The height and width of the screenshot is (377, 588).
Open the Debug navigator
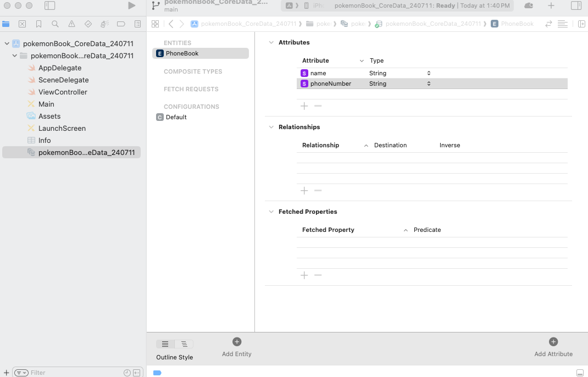tap(104, 24)
